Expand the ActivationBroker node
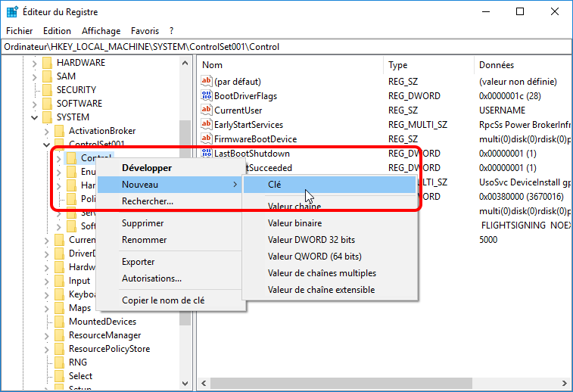This screenshot has height=392, width=573. coord(47,131)
